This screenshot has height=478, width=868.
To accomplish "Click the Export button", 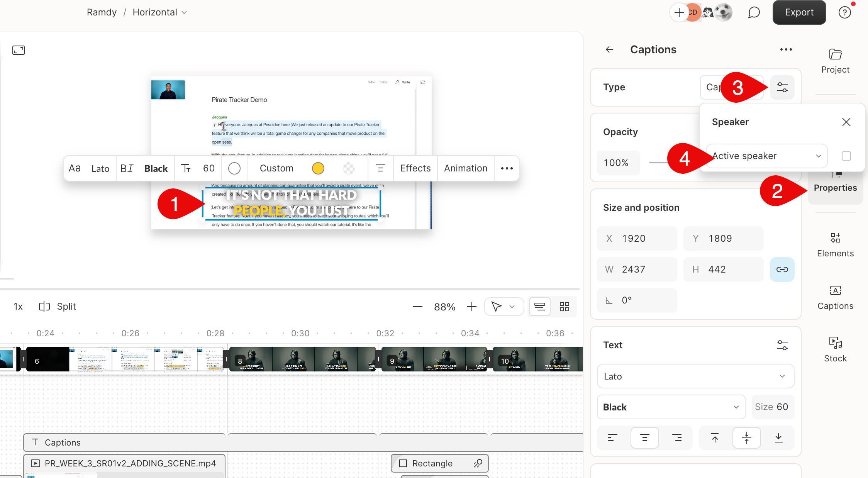I will click(x=799, y=12).
